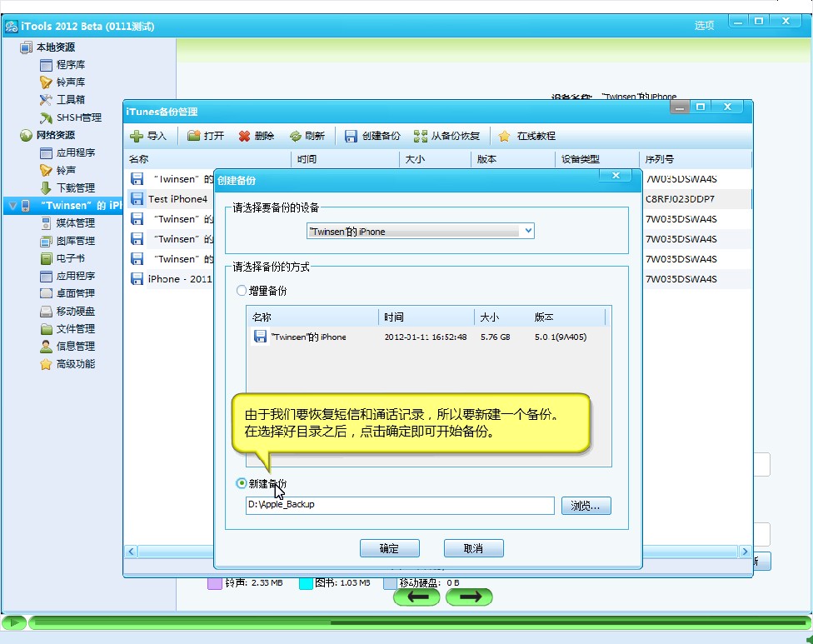Click 铃声 purple storage swatch
This screenshot has width=813, height=644.
pos(215,583)
